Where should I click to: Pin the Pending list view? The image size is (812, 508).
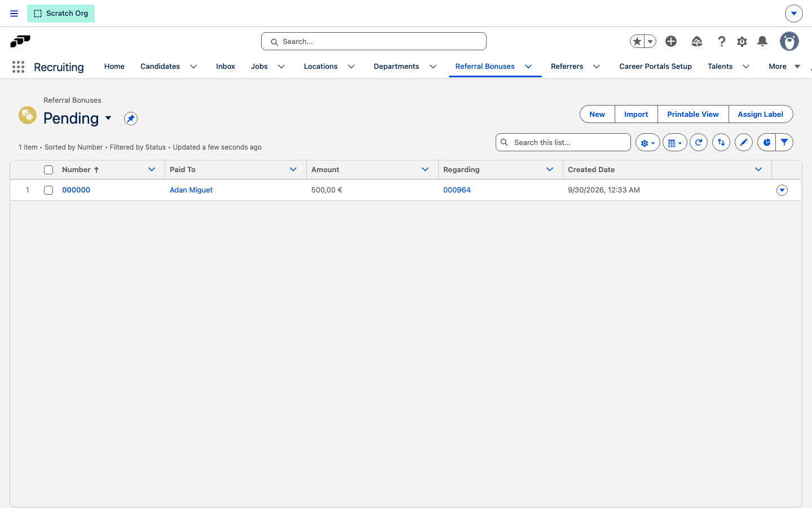tap(131, 119)
